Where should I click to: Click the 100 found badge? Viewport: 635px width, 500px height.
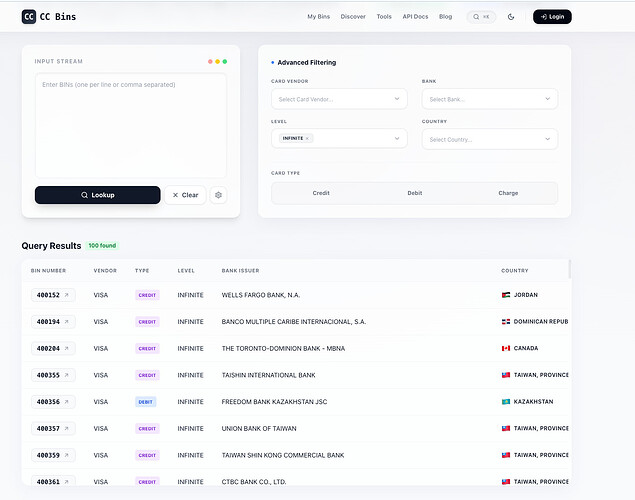click(102, 245)
